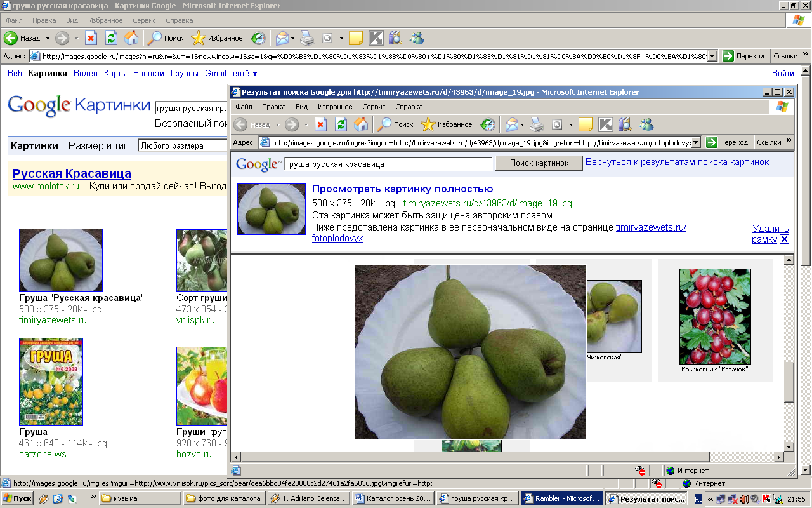The image size is (812, 508).
Task: Open Сервис menu in back window
Action: pyautogui.click(x=145, y=20)
